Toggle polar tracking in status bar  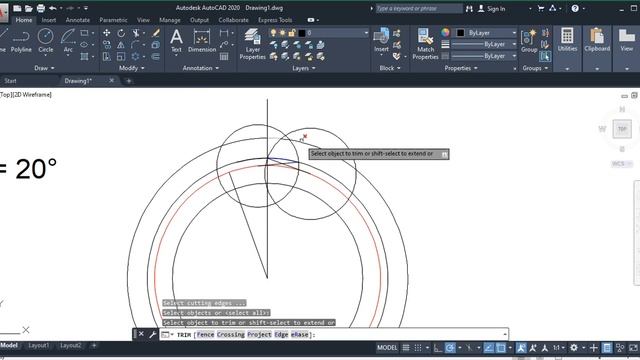click(450, 348)
